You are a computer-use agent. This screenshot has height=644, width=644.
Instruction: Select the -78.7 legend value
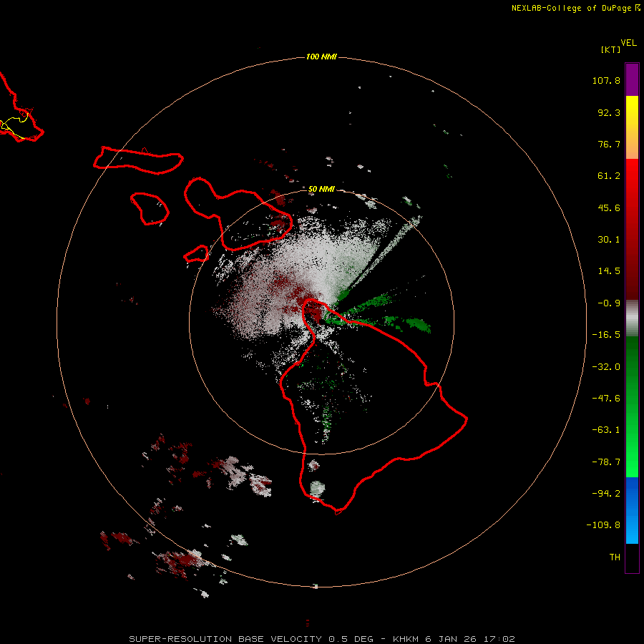(x=606, y=462)
